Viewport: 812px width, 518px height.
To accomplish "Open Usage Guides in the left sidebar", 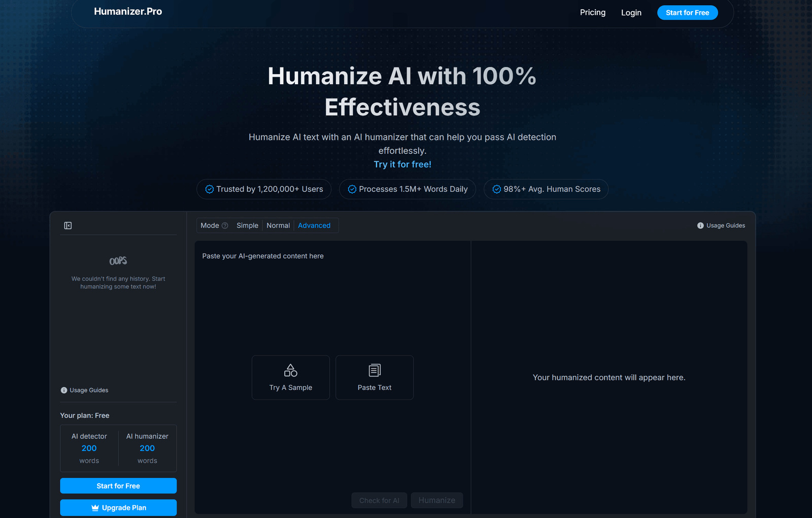I will [84, 390].
